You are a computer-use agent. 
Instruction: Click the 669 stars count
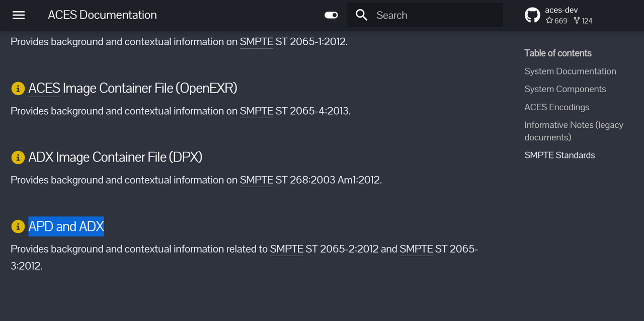(556, 21)
